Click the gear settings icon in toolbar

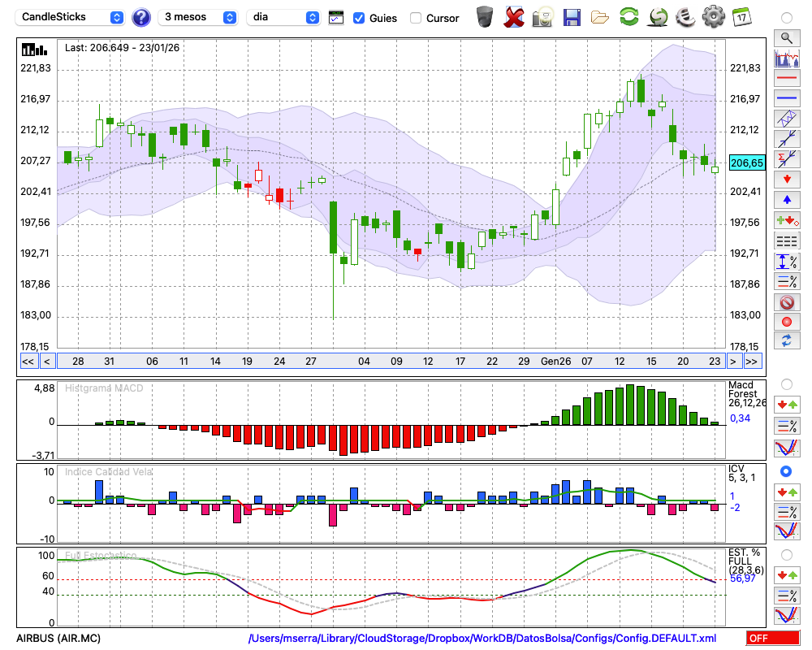[x=713, y=17]
